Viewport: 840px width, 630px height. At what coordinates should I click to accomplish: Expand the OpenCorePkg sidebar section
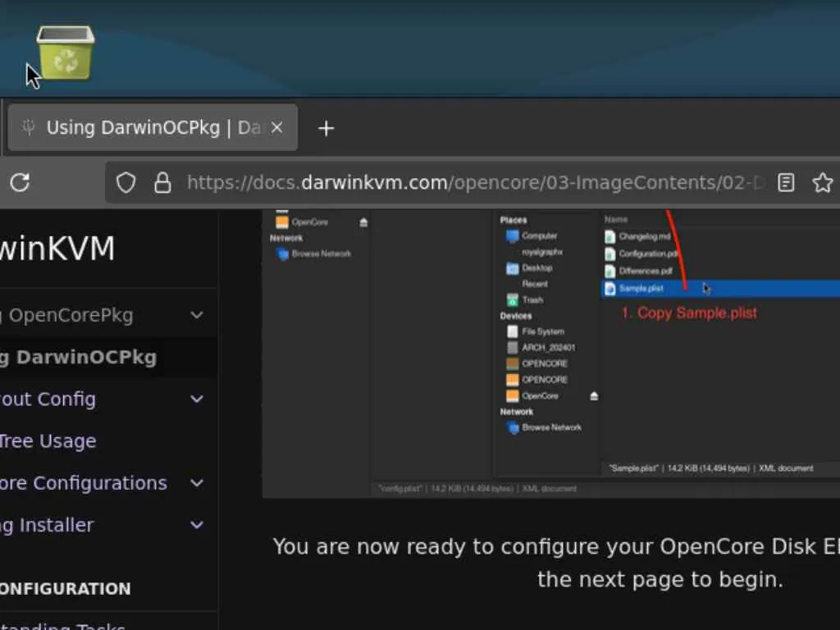tap(197, 315)
